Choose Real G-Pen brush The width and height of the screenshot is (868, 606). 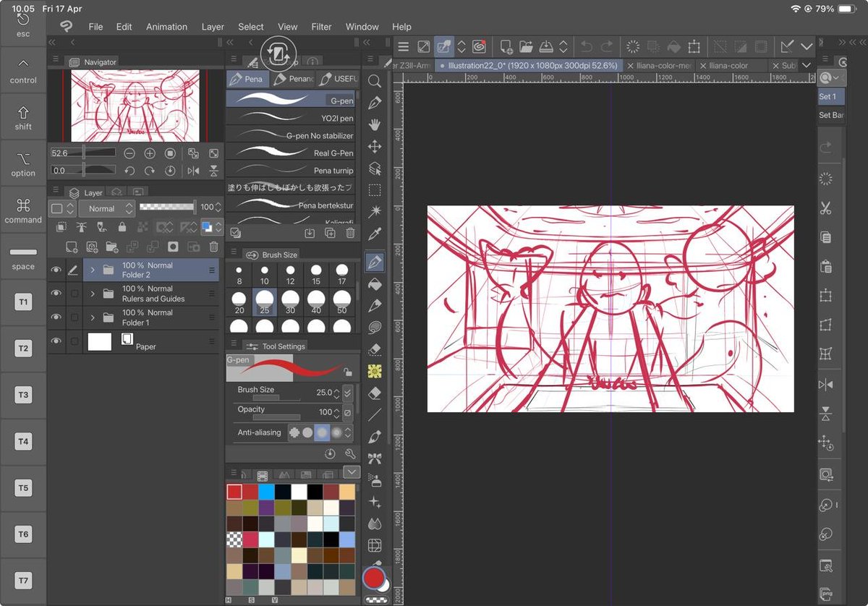tap(290, 153)
